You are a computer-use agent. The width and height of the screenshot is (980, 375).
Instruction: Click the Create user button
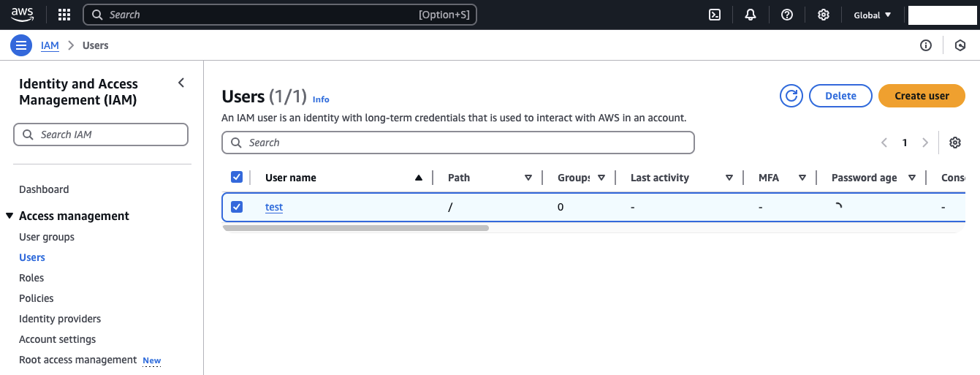(x=922, y=96)
